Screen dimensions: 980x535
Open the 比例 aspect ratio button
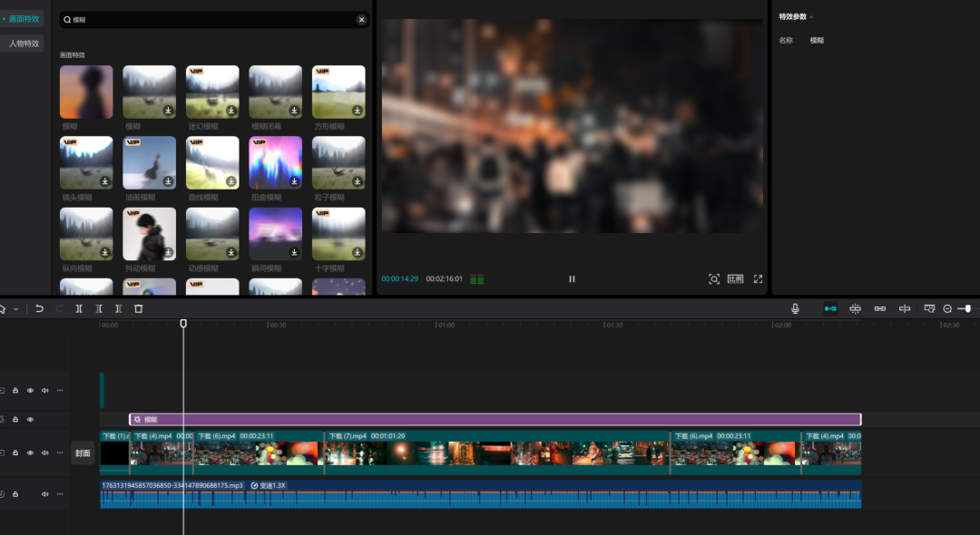click(x=735, y=279)
